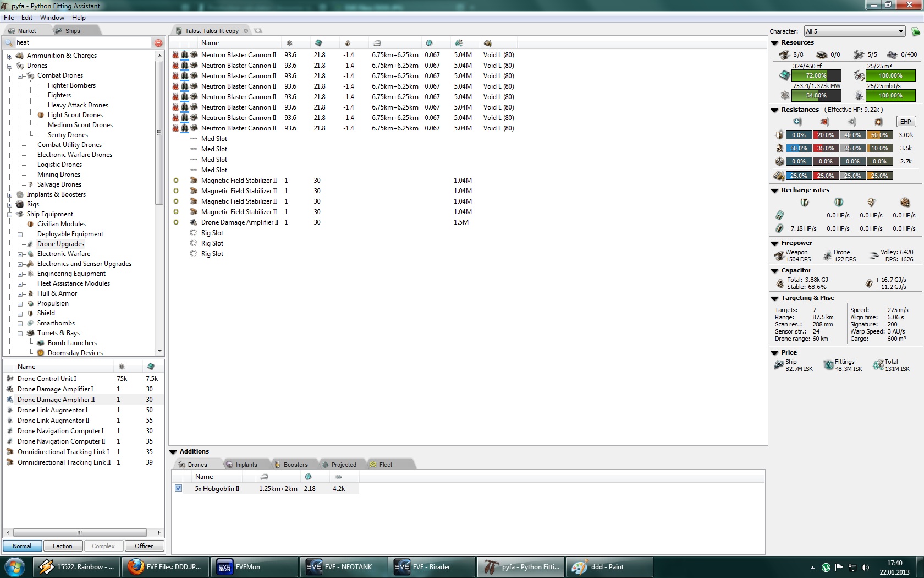
Task: Click the market search field containing heat
Action: (x=82, y=43)
